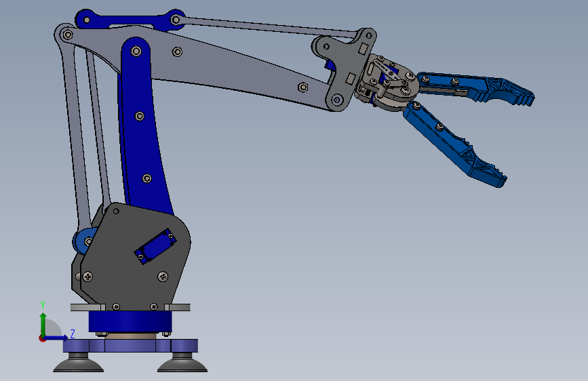Select the thin top linkage rod
The width and height of the screenshot is (588, 381).
pos(267,27)
